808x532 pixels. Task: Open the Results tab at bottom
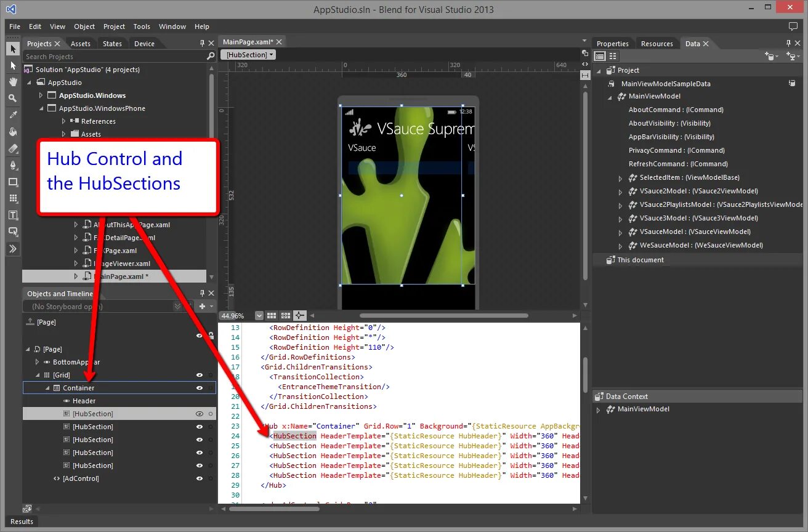[22, 522]
